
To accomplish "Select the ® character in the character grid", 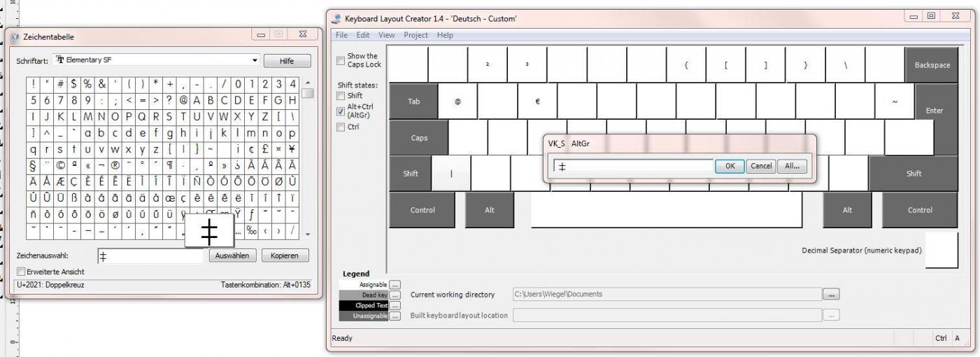I will 115,167.
